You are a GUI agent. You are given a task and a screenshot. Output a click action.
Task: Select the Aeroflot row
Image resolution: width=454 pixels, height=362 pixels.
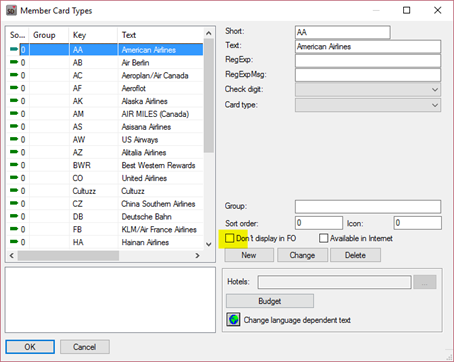click(x=105, y=88)
